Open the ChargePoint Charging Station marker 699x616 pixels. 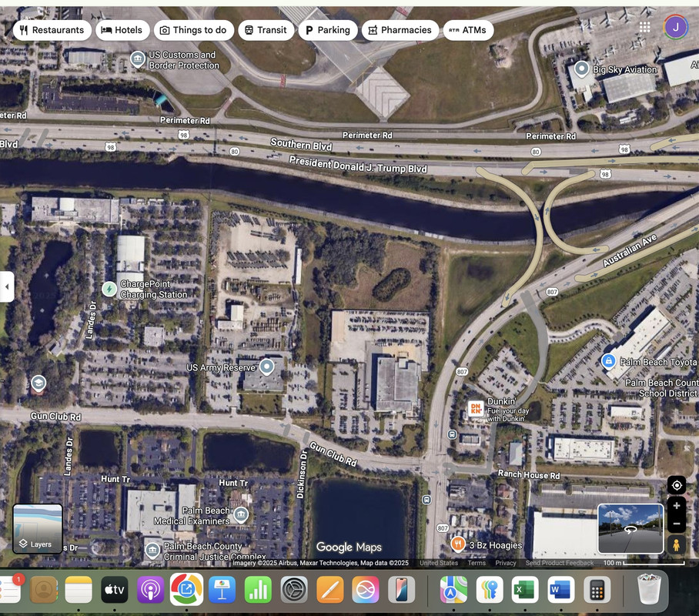tap(109, 289)
